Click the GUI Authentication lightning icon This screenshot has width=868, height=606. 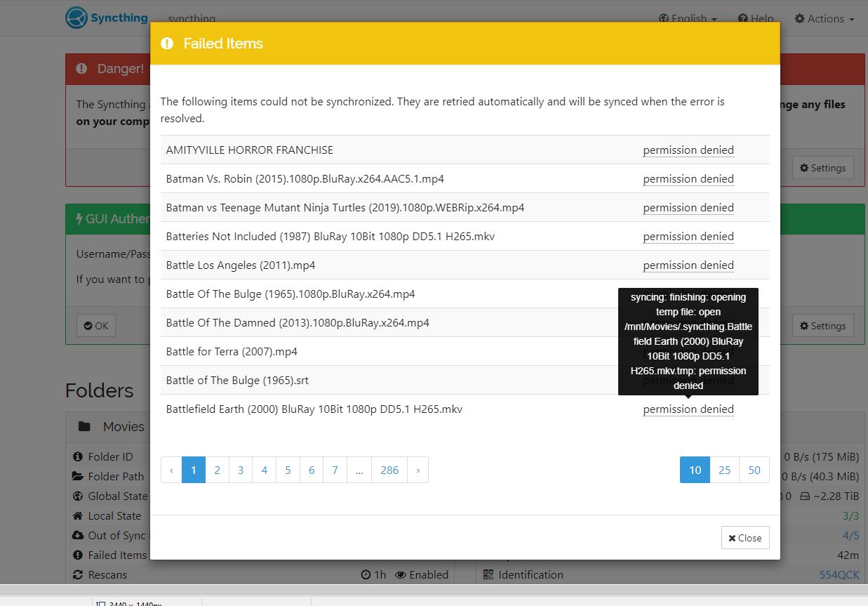(79, 219)
